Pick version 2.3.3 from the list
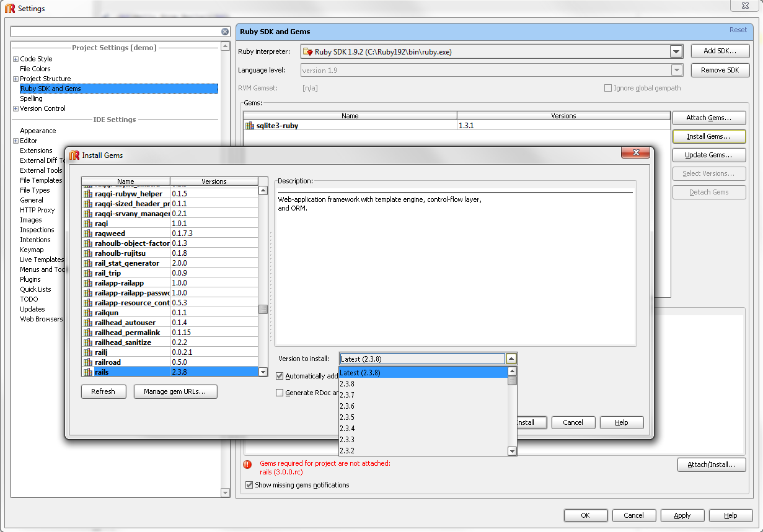Viewport: 763px width, 532px height. 423,440
